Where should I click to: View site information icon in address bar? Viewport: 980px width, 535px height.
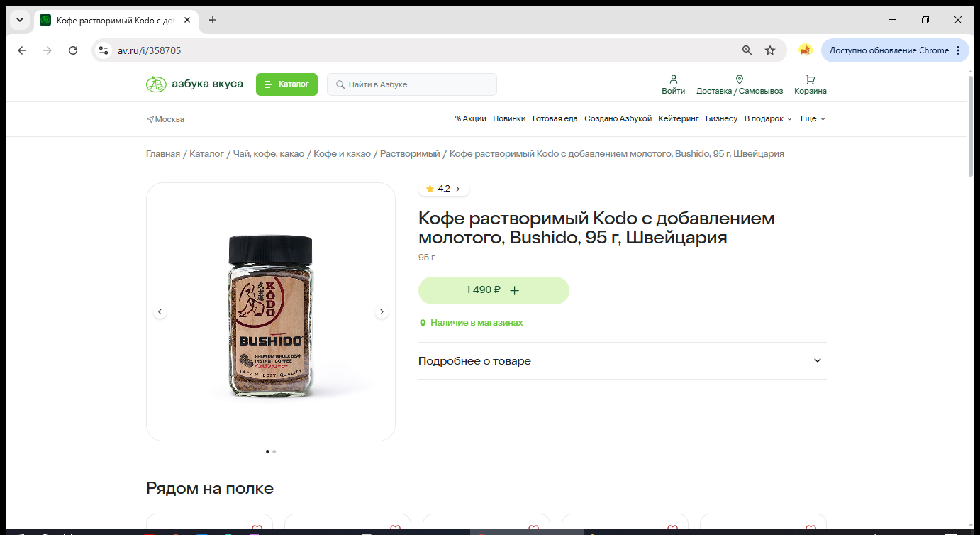[104, 50]
